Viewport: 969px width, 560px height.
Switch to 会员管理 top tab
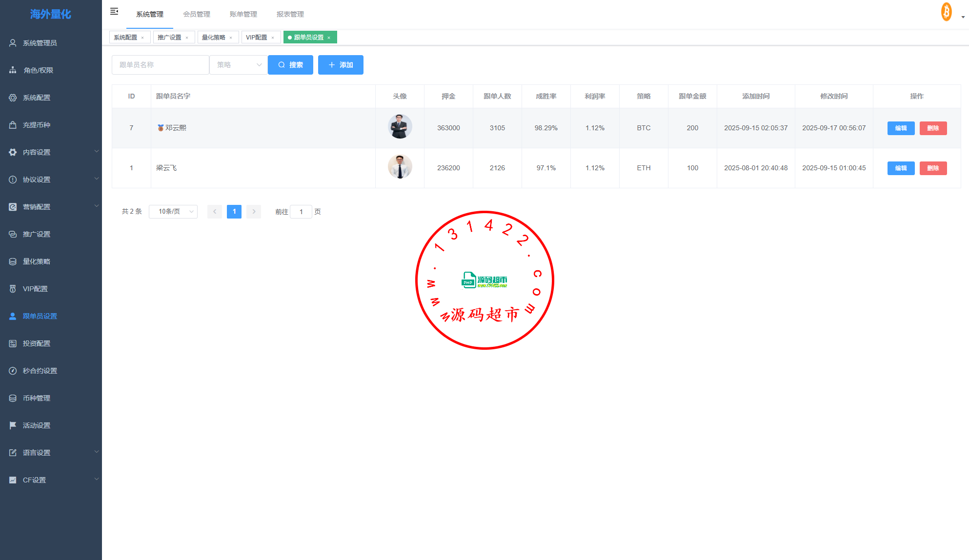click(197, 14)
